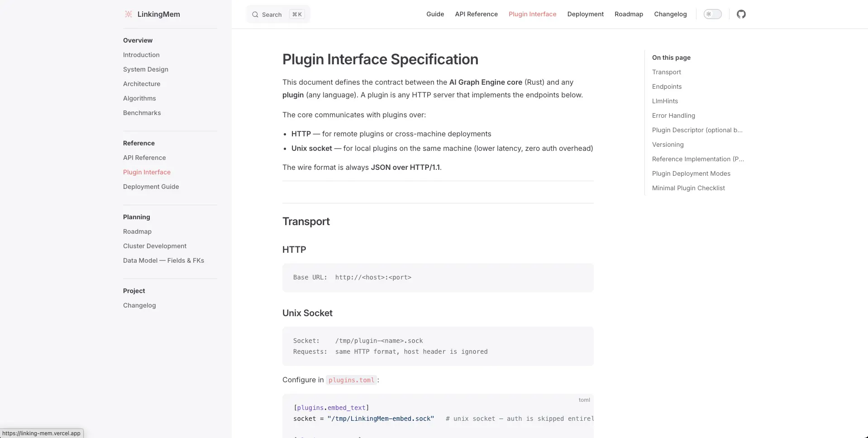Click the search magnifier icon

(x=255, y=14)
